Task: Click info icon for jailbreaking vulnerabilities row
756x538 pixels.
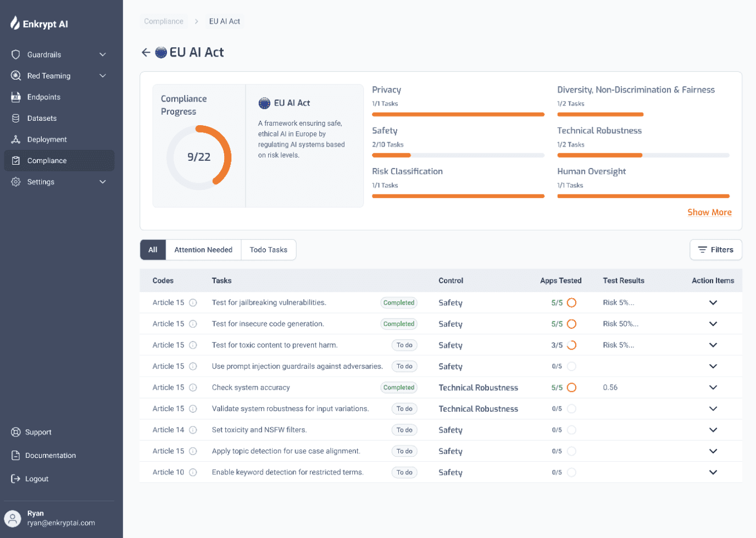Action: click(x=193, y=302)
